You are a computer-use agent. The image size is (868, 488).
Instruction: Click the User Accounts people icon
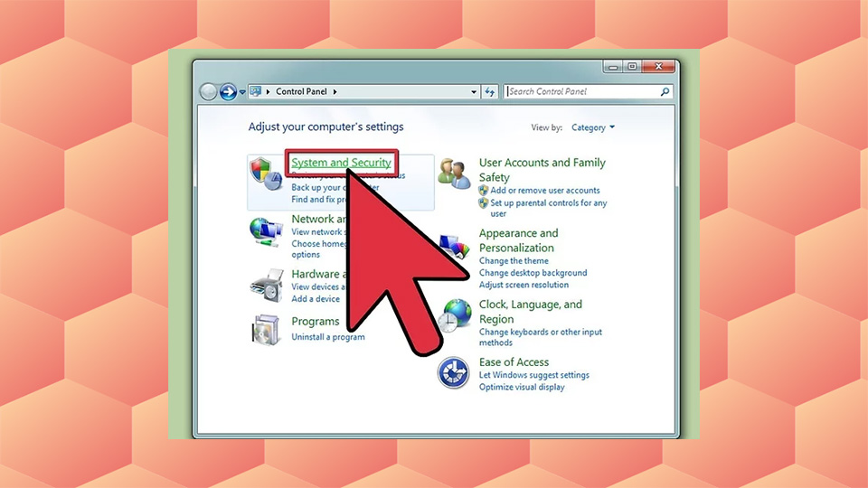[453, 174]
